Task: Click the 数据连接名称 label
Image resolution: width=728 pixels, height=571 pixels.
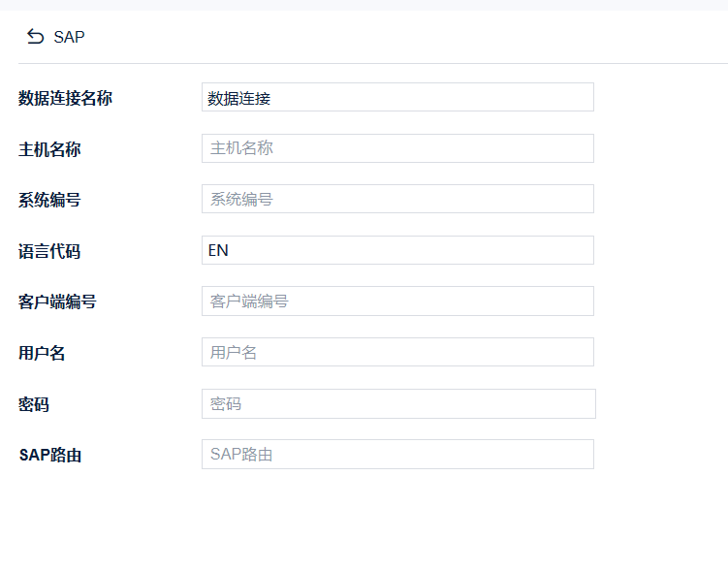Action: click(x=65, y=99)
